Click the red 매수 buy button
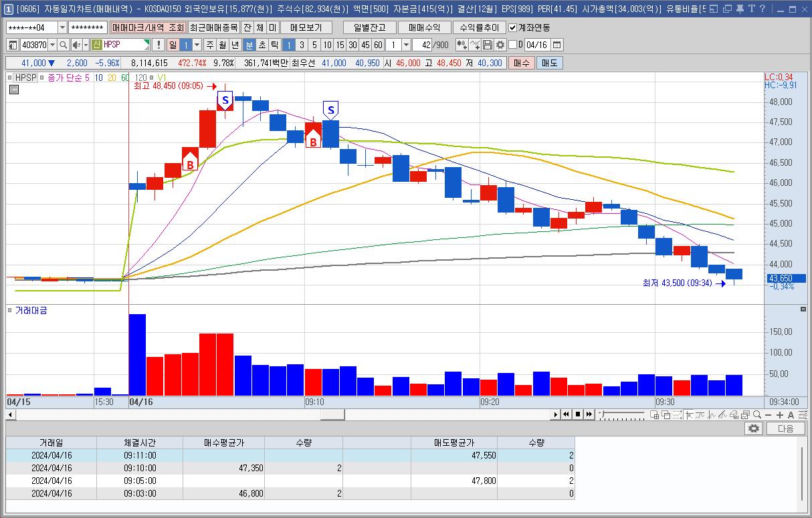Screen dimensions: 812x518 coord(521,63)
